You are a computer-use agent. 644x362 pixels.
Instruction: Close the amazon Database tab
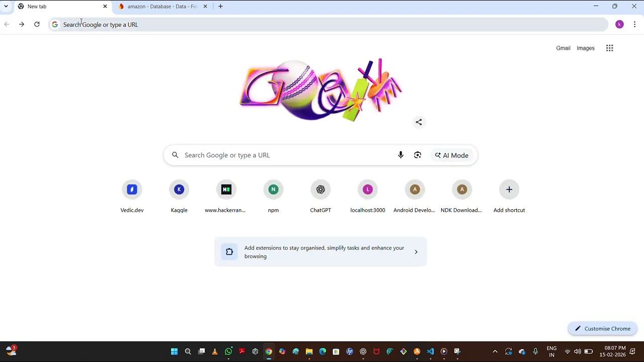(x=205, y=7)
